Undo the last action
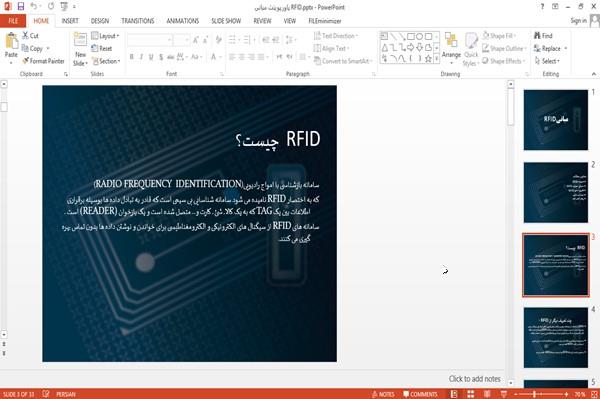 coord(34,7)
